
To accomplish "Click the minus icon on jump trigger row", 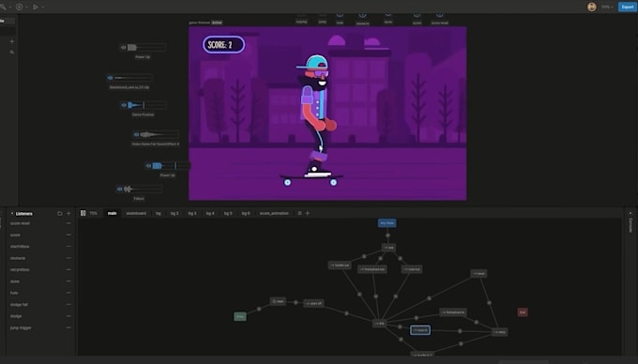I will [x=68, y=327].
